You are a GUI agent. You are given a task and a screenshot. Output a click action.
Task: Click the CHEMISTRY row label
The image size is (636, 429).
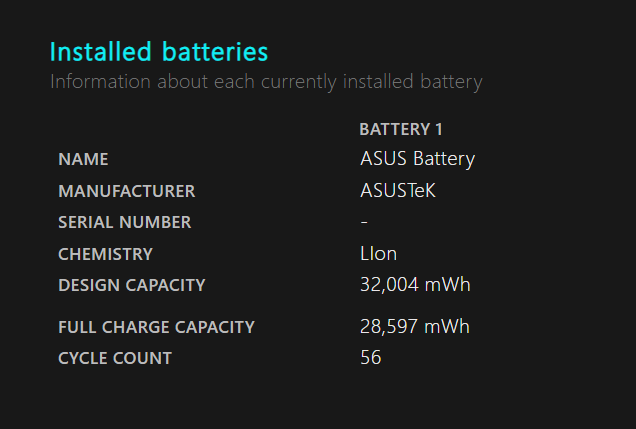[x=105, y=254]
